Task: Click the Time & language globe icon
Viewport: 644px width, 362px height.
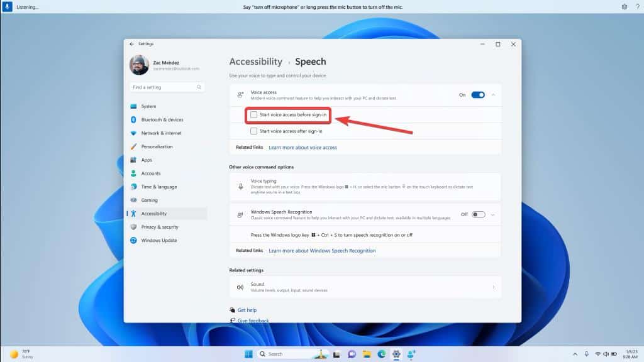Action: 133,187
